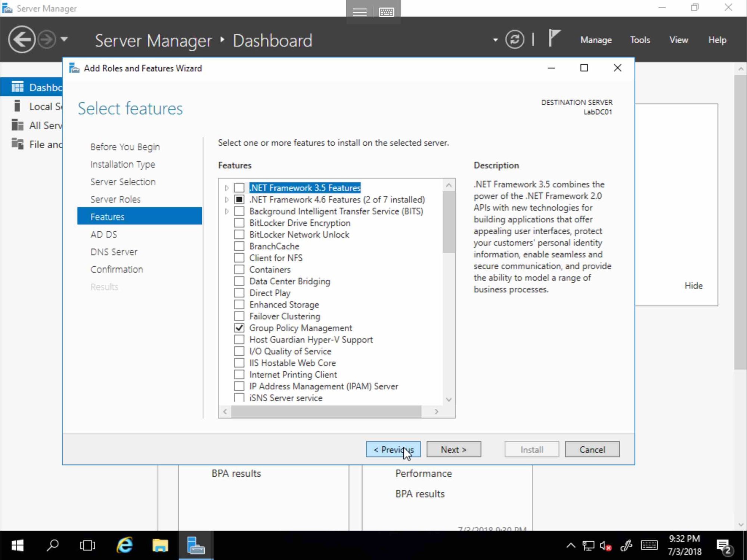
Task: Check Background Intelligent Transfer Service checkbox
Action: click(x=239, y=211)
